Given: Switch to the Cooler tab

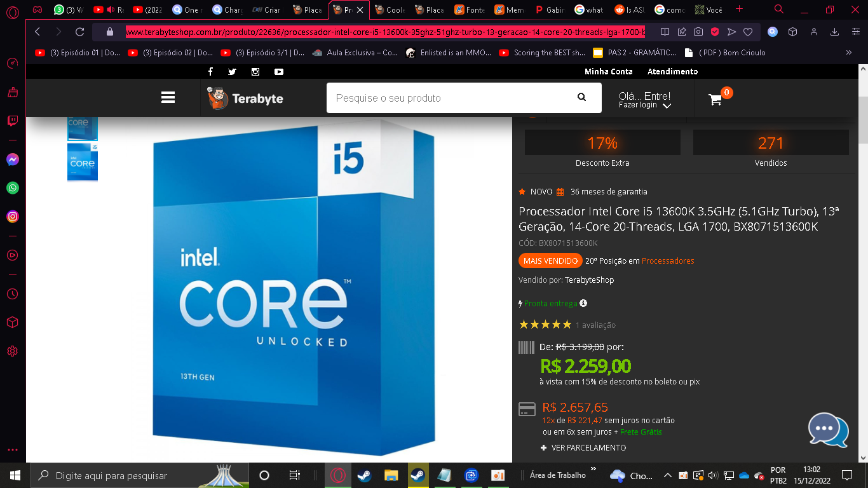Looking at the screenshot, I should [390, 10].
